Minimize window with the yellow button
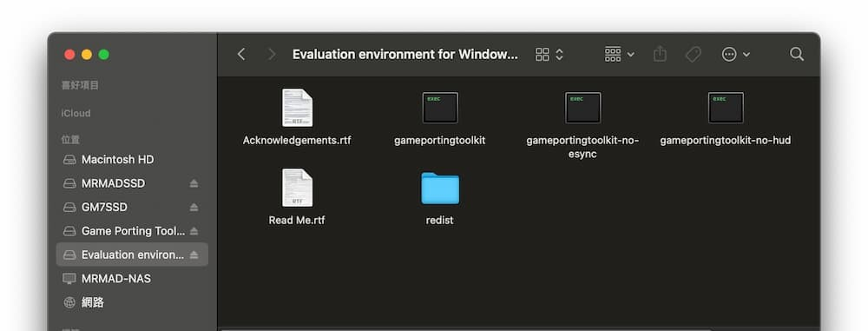The height and width of the screenshot is (331, 868). tap(87, 55)
